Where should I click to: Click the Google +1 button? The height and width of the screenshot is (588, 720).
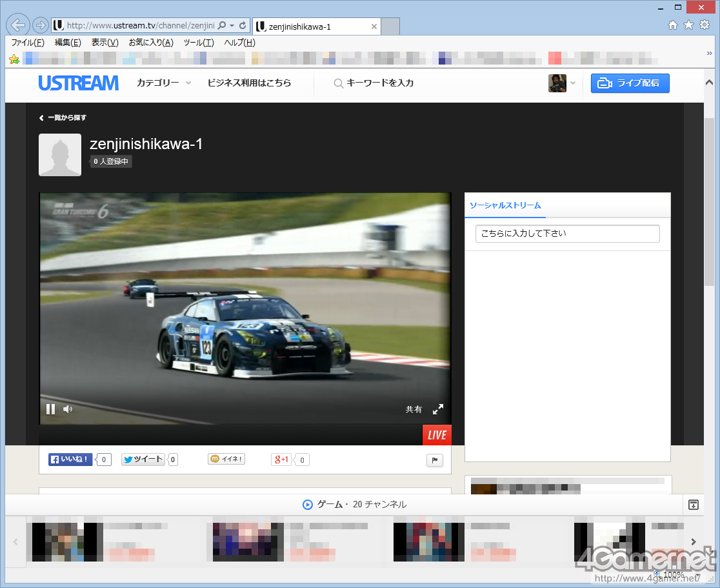pos(282,460)
